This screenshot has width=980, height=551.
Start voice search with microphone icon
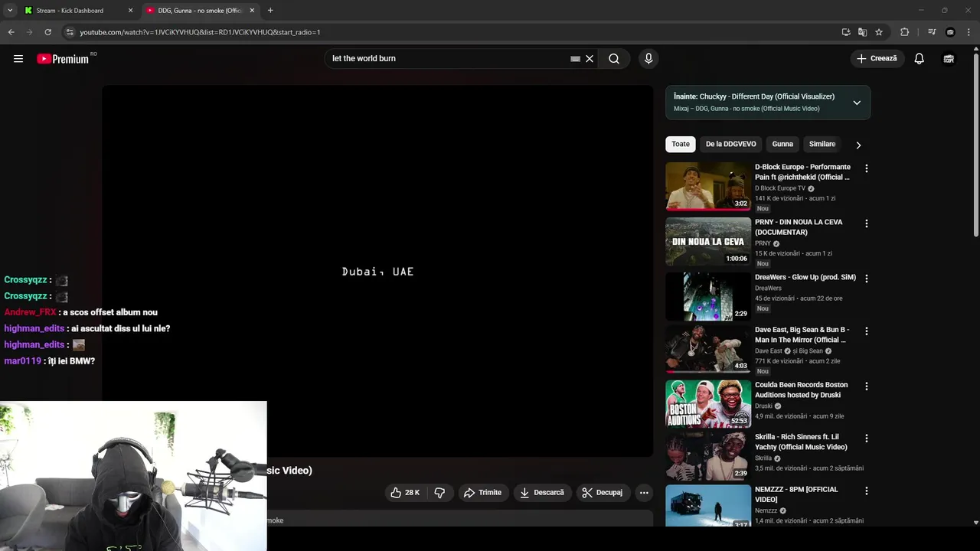coord(648,59)
